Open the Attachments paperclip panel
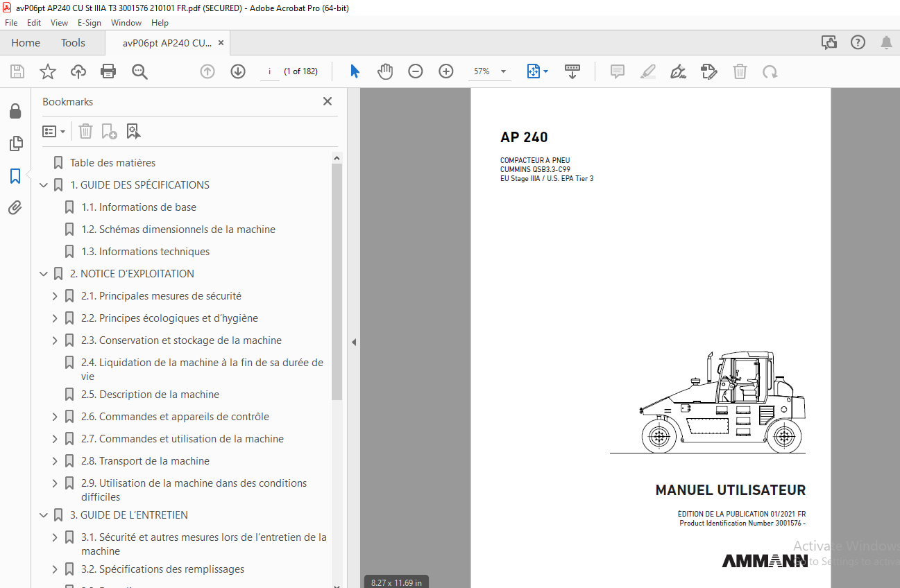This screenshot has height=588, width=900. click(x=15, y=207)
